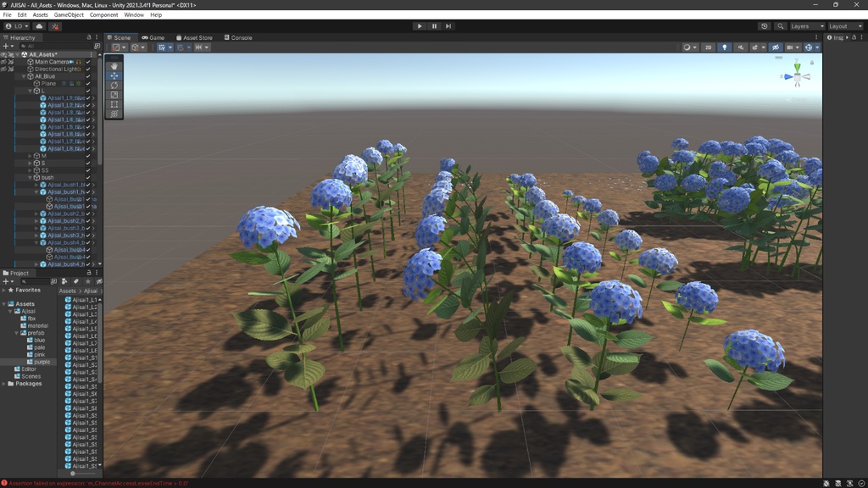Click the Project search field
Viewport: 868px width, 488px height.
coord(35,281)
